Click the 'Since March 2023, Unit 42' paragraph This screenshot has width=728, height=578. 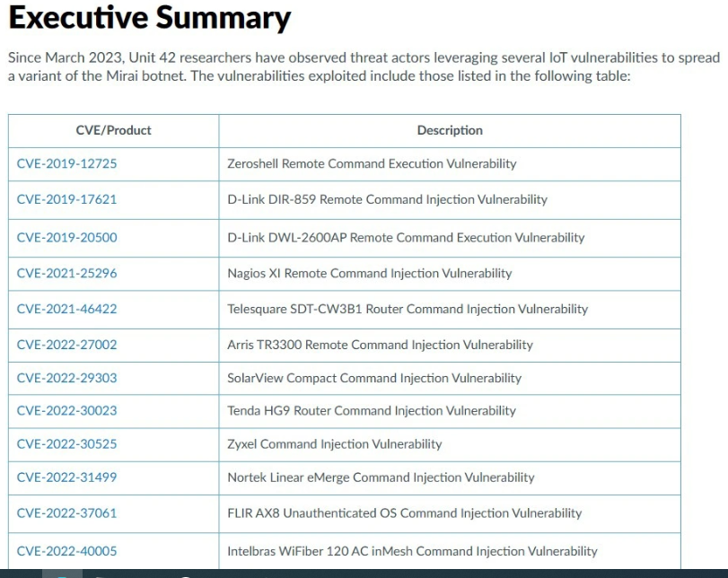[x=364, y=66]
